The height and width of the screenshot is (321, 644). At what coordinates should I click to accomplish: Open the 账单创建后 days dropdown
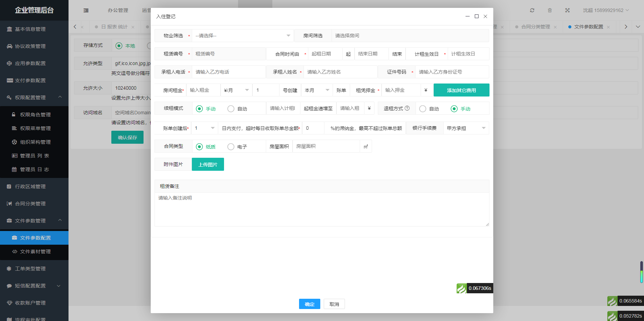point(205,128)
